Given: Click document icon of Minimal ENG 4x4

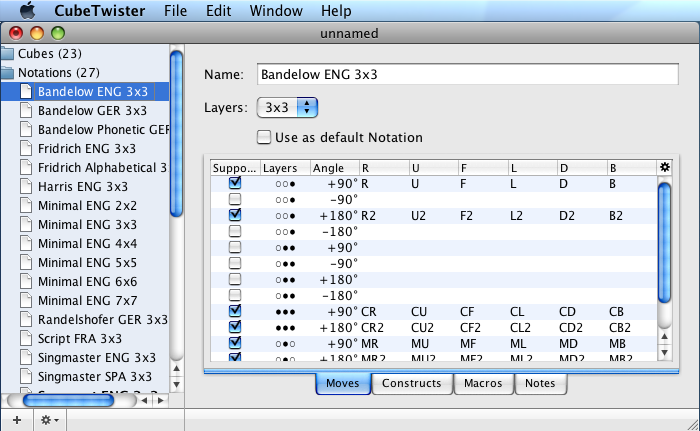Looking at the screenshot, I should click(26, 243).
